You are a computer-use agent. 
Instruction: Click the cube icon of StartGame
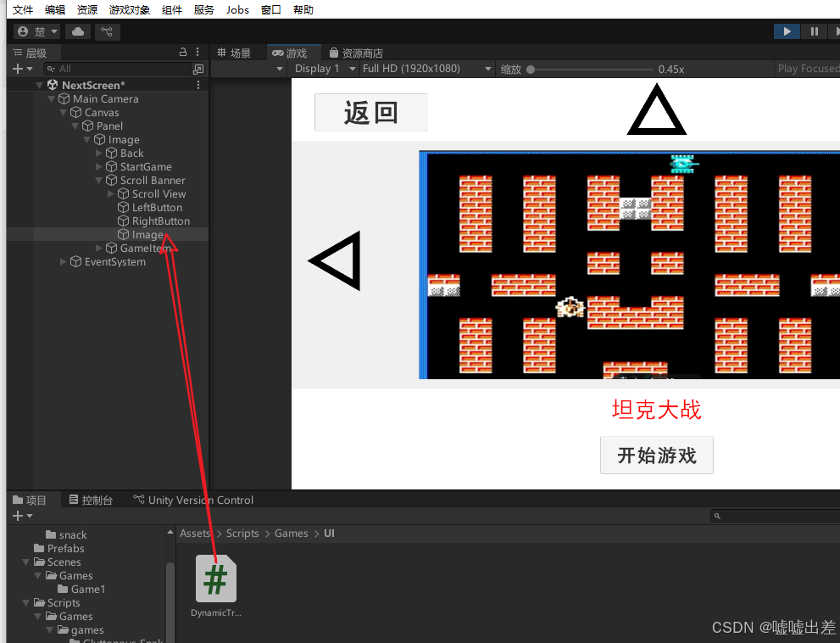pyautogui.click(x=111, y=166)
